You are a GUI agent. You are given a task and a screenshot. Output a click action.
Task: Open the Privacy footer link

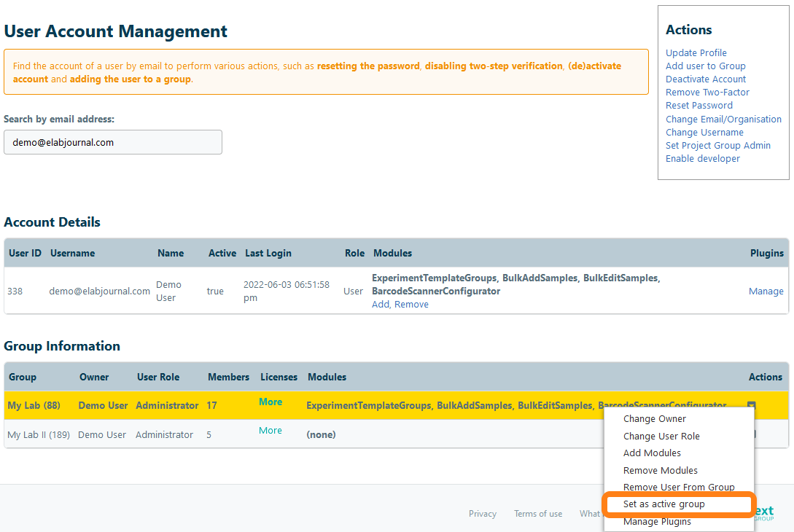[482, 514]
